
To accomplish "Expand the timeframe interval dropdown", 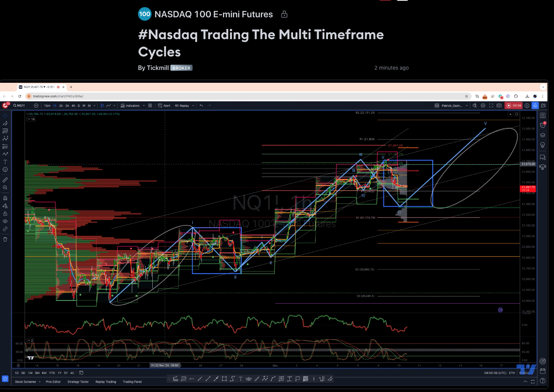I will click(94, 106).
